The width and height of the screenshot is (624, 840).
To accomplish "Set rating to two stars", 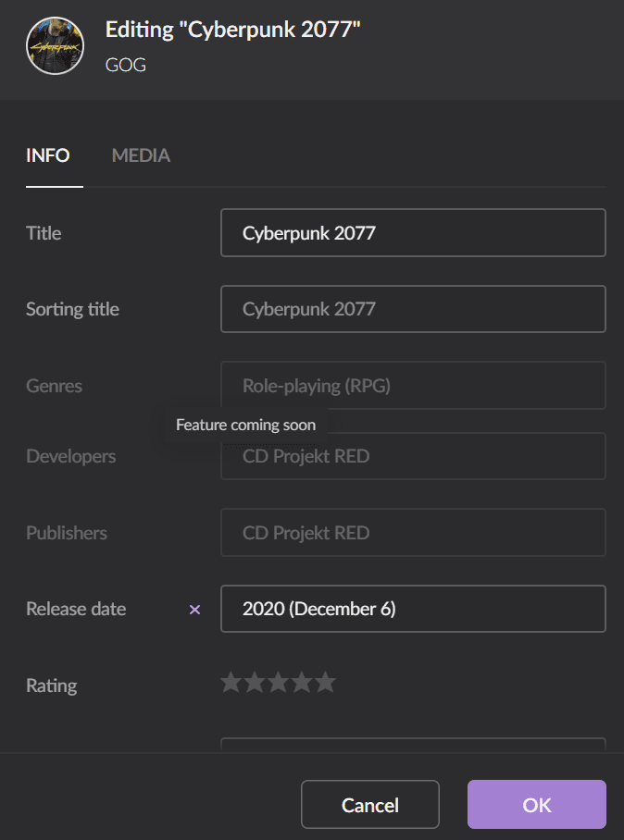I will point(255,683).
